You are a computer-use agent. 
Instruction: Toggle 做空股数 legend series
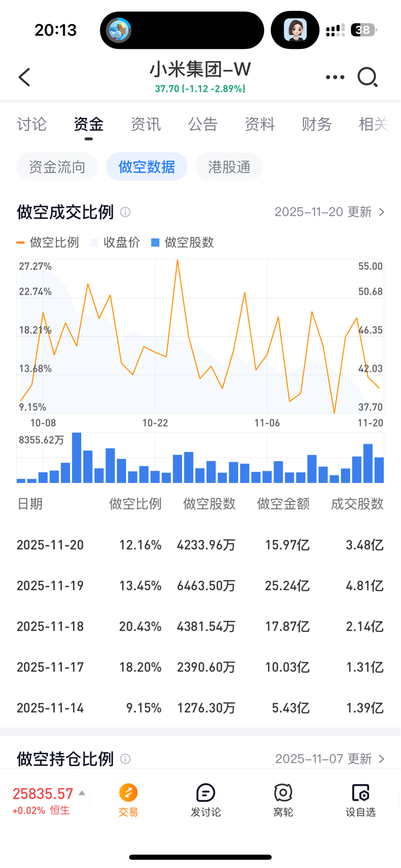183,242
